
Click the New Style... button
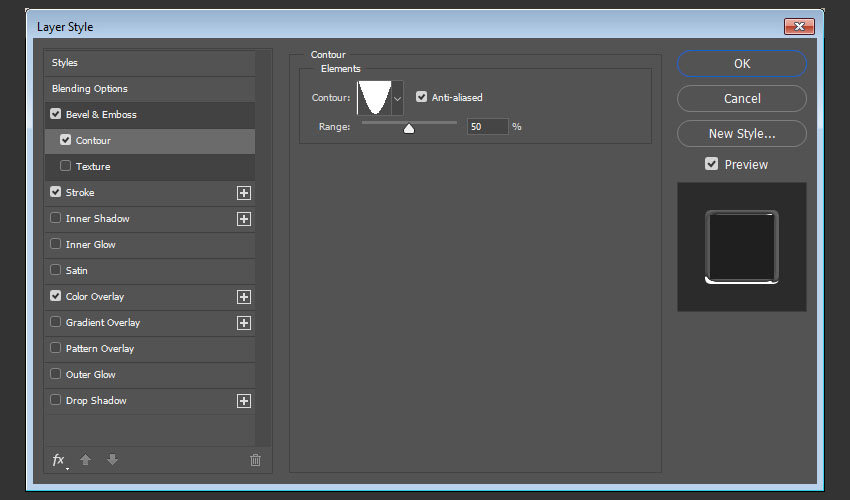[x=741, y=133]
